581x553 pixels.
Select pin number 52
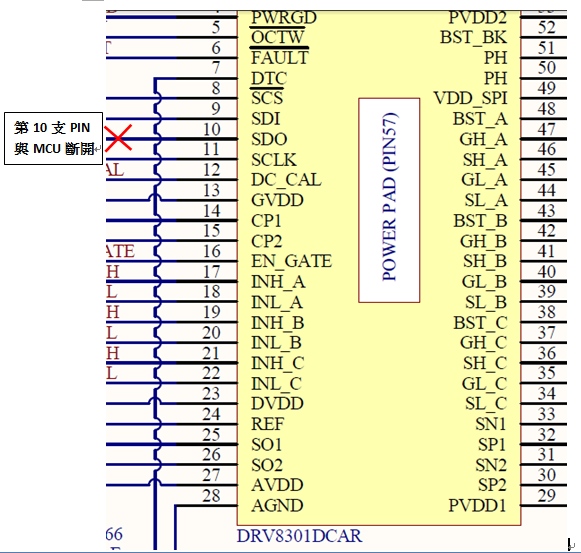(547, 28)
